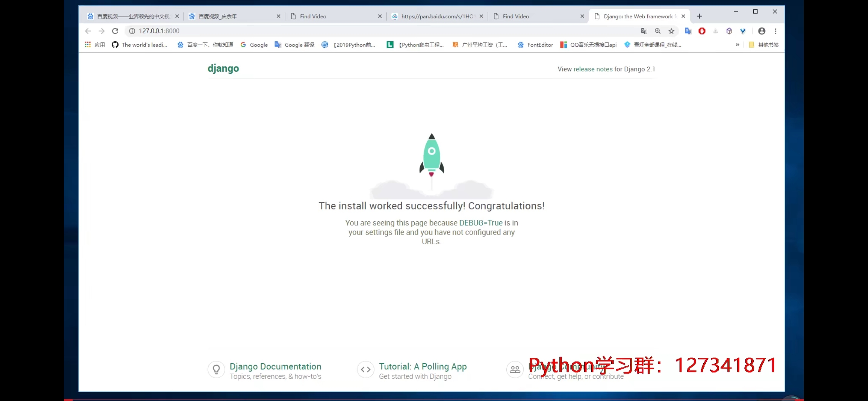Image resolution: width=868 pixels, height=401 pixels.
Task: Close the 百度视频_庆余年 tab
Action: pyautogui.click(x=278, y=16)
